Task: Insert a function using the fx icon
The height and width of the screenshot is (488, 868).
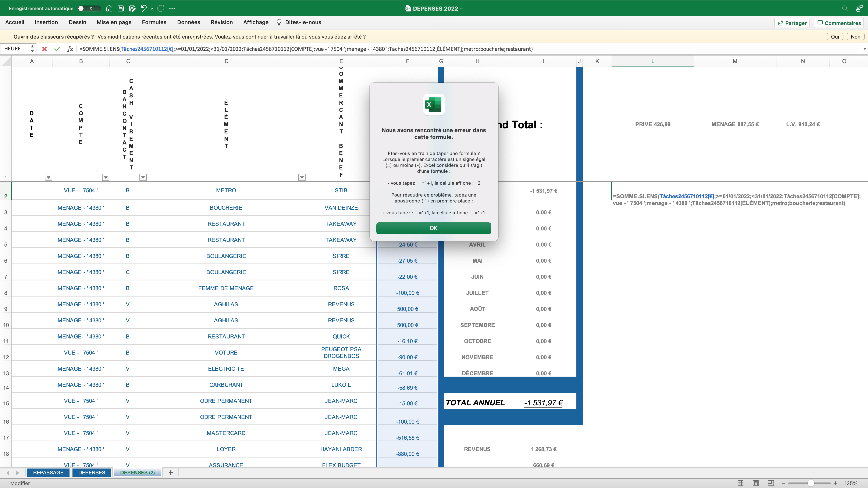Action: click(70, 49)
